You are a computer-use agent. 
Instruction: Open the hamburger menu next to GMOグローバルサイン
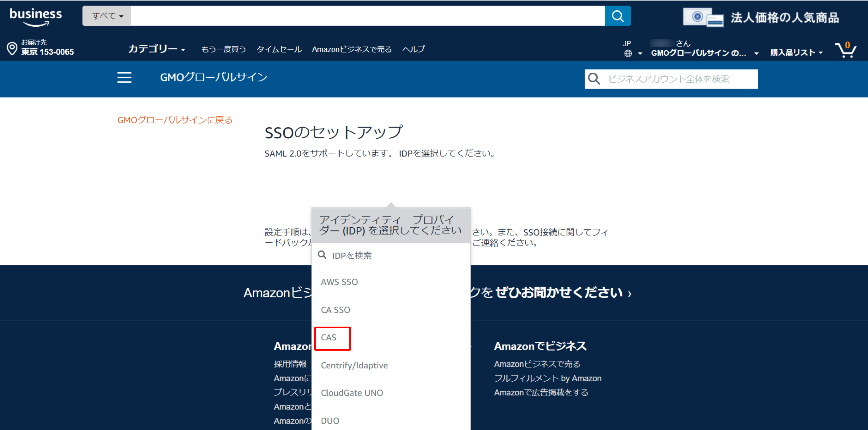point(124,78)
